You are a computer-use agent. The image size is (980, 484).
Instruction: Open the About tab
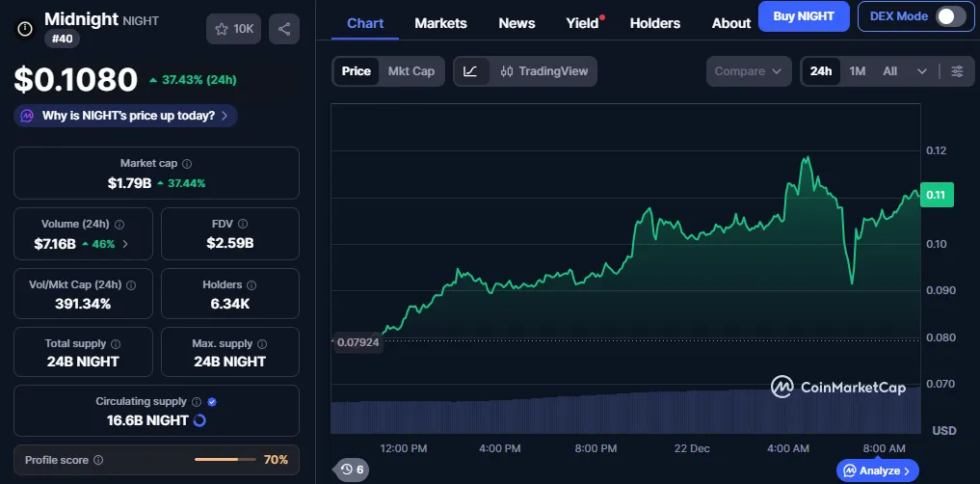(731, 24)
